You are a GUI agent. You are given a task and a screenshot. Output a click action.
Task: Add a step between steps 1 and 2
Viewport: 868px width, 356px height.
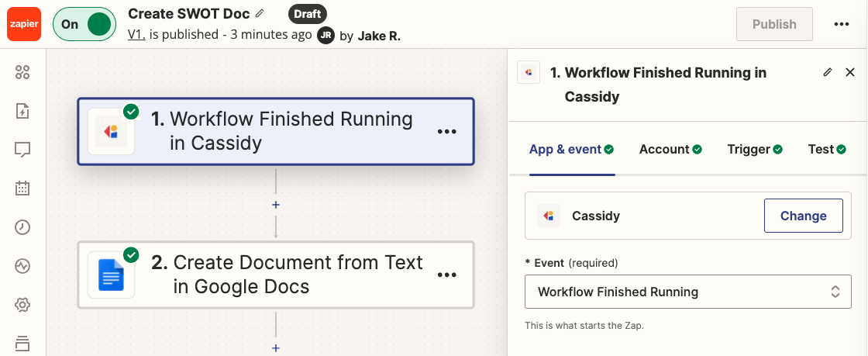coord(276,205)
